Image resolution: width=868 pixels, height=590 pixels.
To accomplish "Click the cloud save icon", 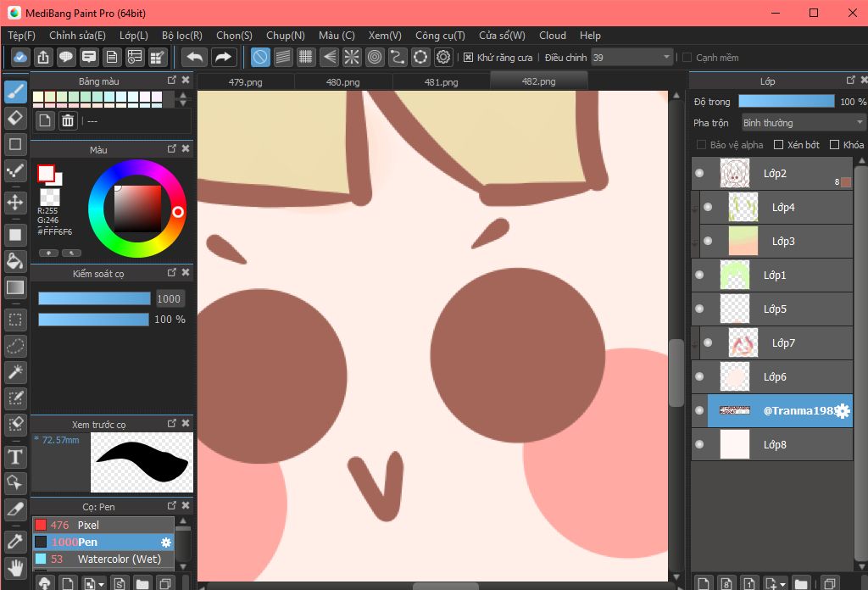I will click(20, 57).
